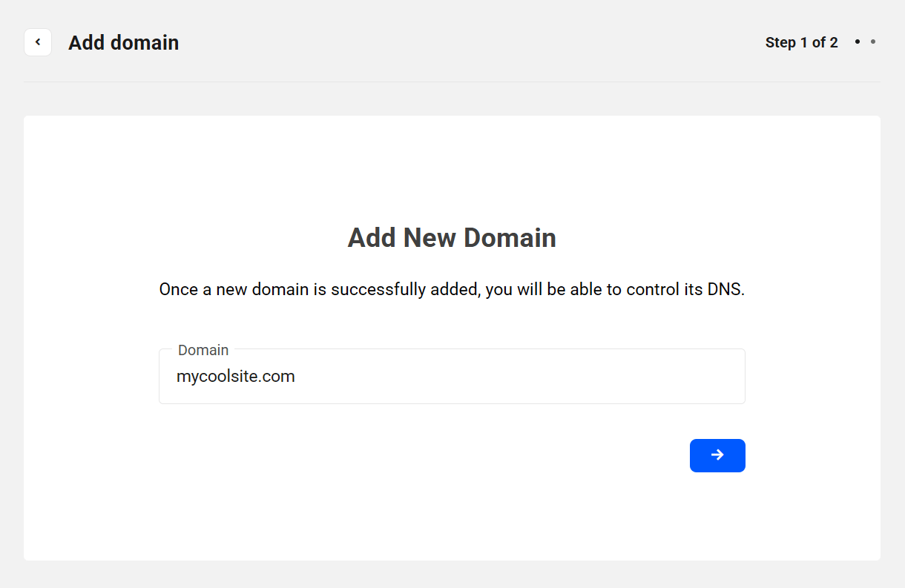905x588 pixels.
Task: Click inside the Domain input field
Action: (x=451, y=377)
